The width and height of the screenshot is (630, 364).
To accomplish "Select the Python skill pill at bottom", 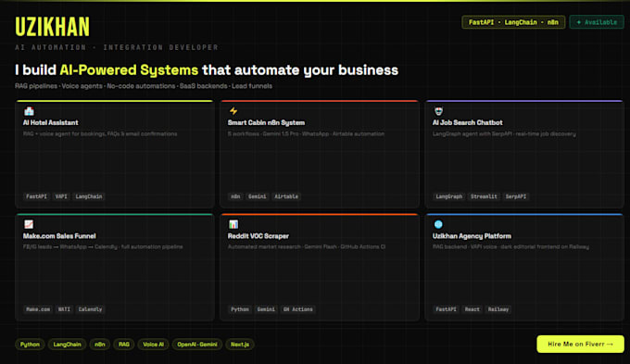I will [30, 345].
